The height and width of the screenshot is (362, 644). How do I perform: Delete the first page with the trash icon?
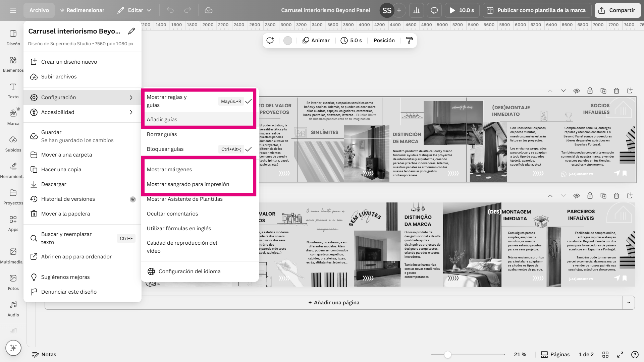(x=616, y=91)
